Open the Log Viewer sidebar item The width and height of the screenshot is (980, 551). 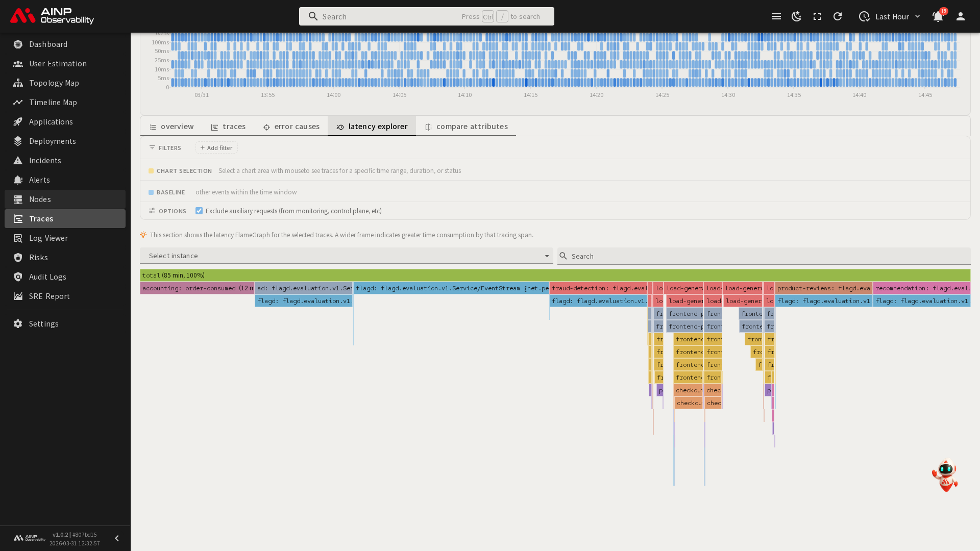[48, 238]
